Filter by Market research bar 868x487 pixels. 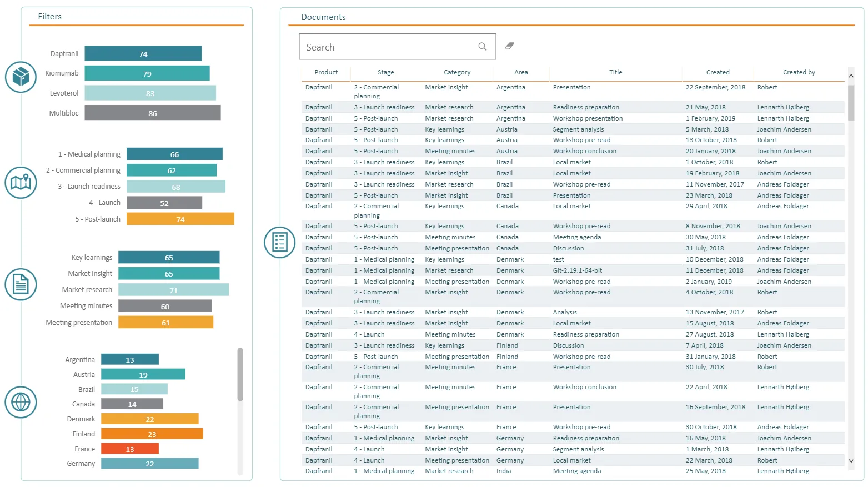173,289
